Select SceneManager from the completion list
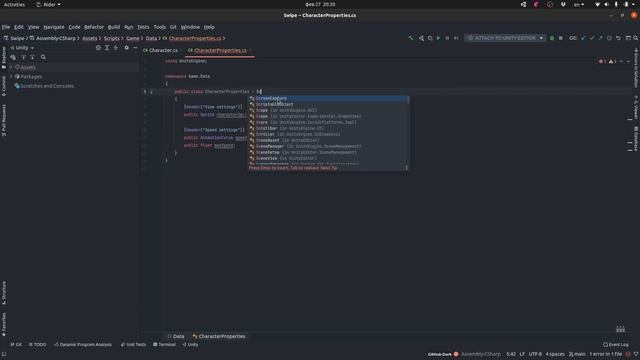 329,146
